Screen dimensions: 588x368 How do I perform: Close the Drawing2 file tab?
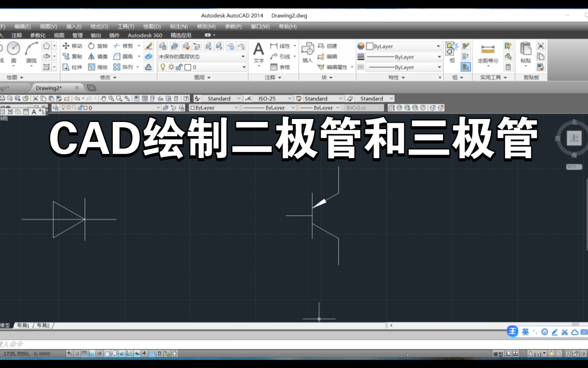77,88
